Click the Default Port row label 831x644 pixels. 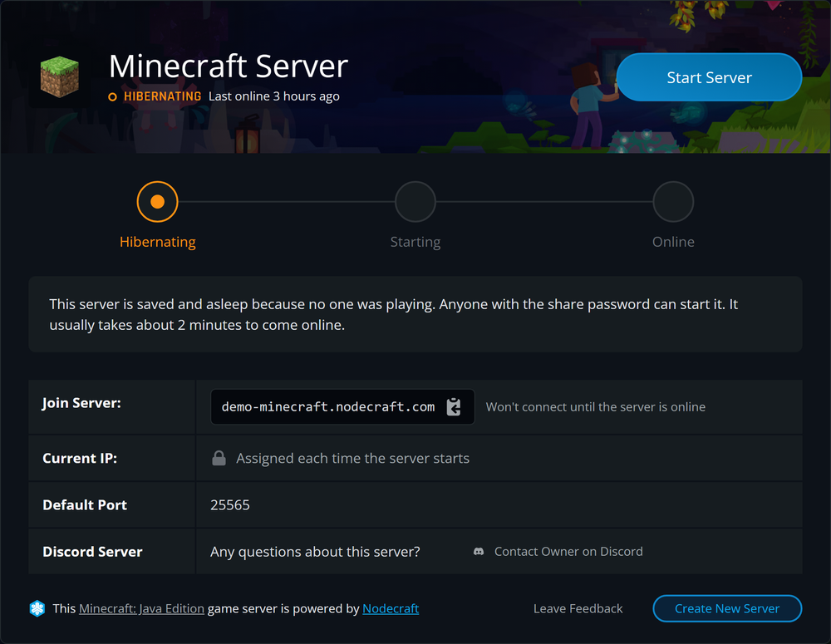[x=85, y=504]
